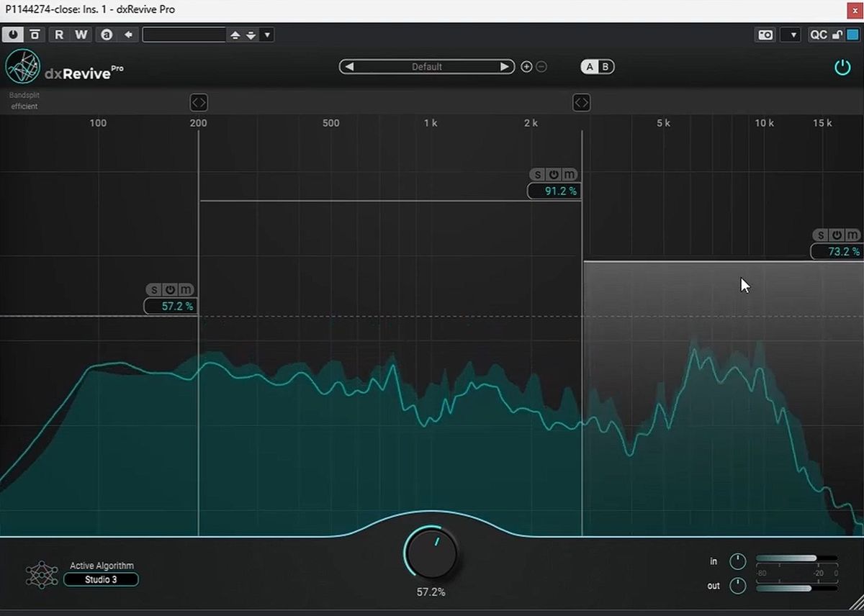Open the host preset dropdown arrow

pyautogui.click(x=267, y=35)
